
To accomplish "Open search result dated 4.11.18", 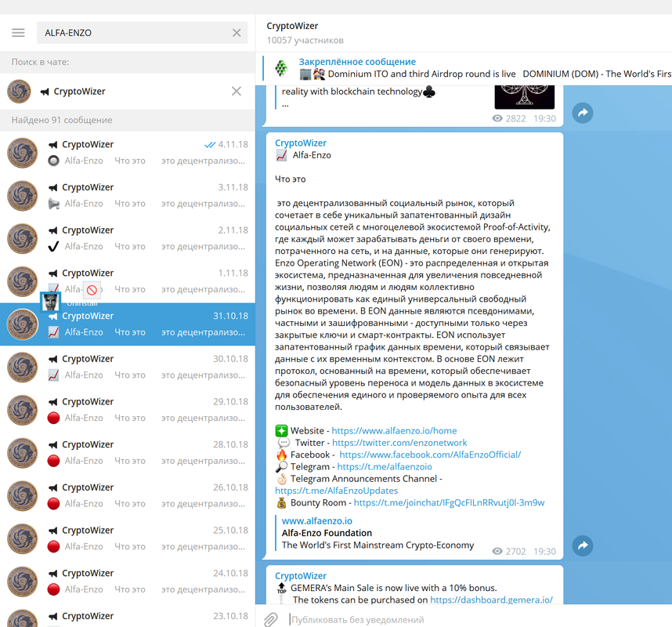I will [x=128, y=153].
